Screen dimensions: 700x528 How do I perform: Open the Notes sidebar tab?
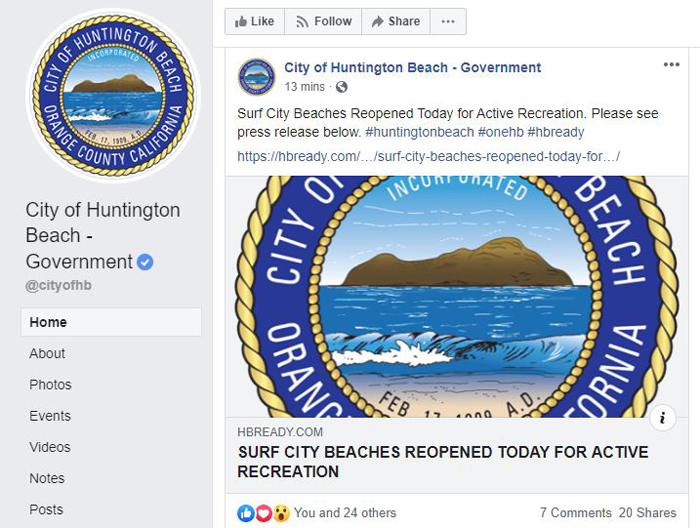(47, 478)
